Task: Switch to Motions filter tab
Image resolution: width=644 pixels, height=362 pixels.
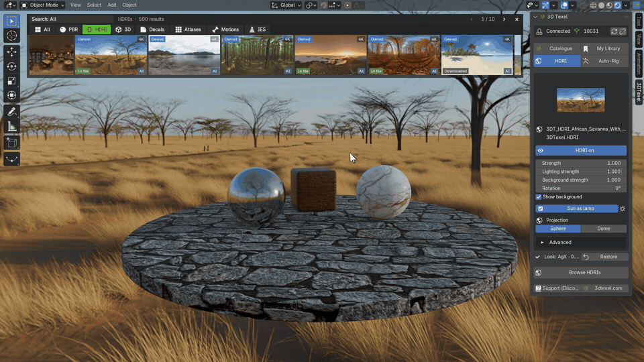Action: 225,29
